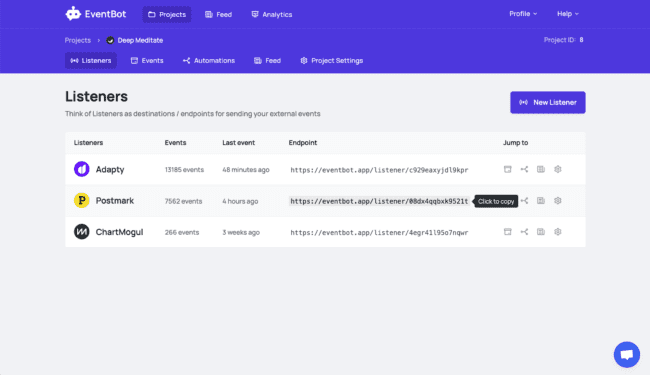
Task: Jump to Adapty automations icon
Action: (x=524, y=169)
